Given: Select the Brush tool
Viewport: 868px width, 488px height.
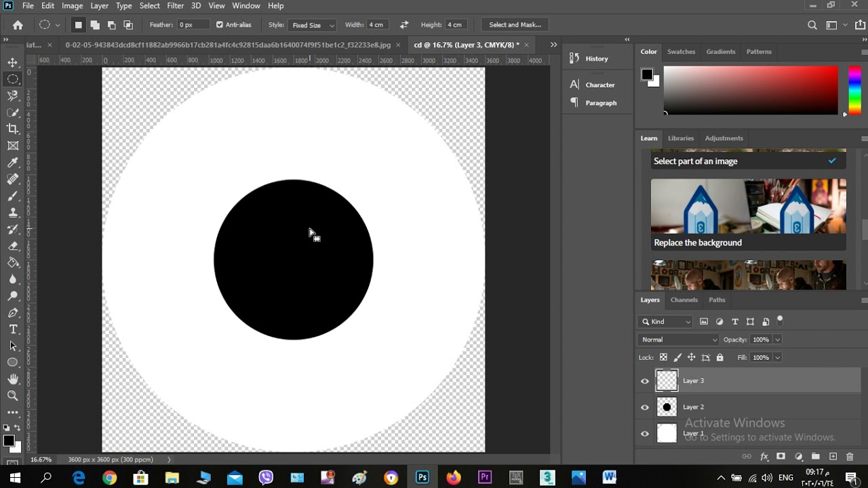Looking at the screenshot, I should click(13, 196).
